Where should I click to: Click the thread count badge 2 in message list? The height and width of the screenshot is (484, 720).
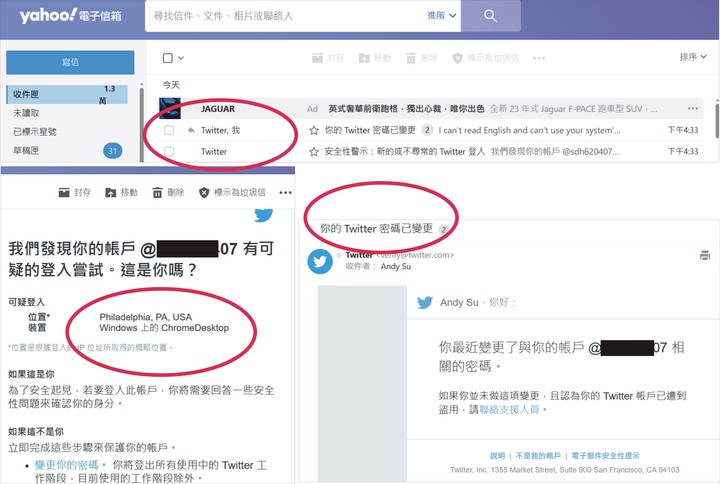[427, 130]
